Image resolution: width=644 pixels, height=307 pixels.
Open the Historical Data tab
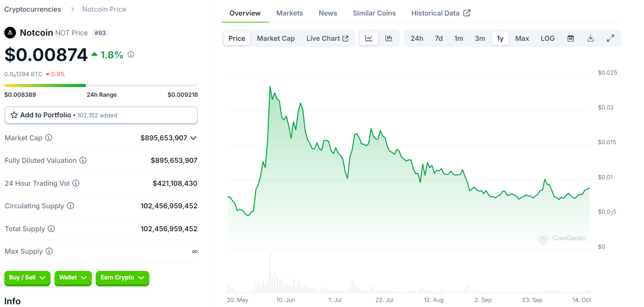[441, 13]
